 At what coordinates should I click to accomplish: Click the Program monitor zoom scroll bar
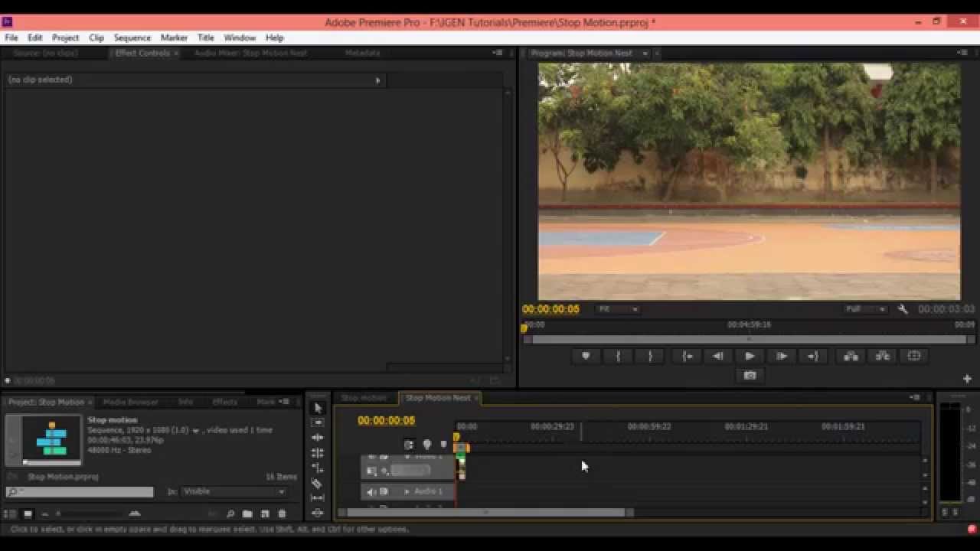click(749, 339)
